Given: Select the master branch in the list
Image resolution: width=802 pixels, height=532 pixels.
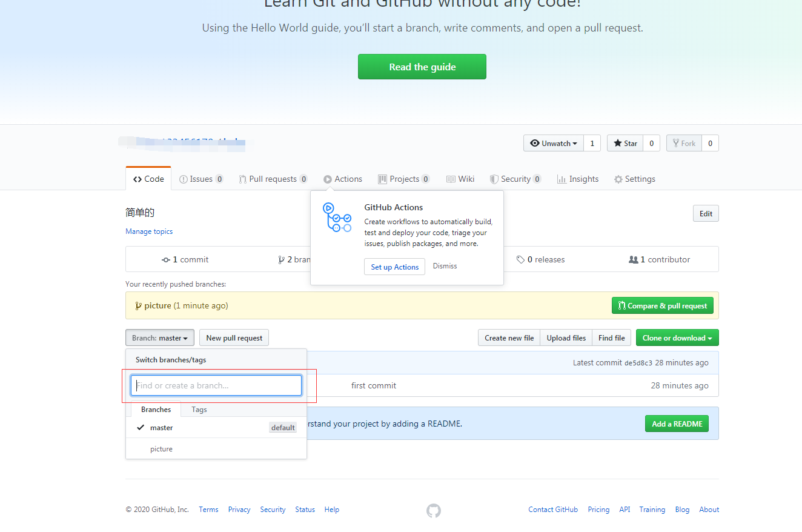Looking at the screenshot, I should 216,427.
